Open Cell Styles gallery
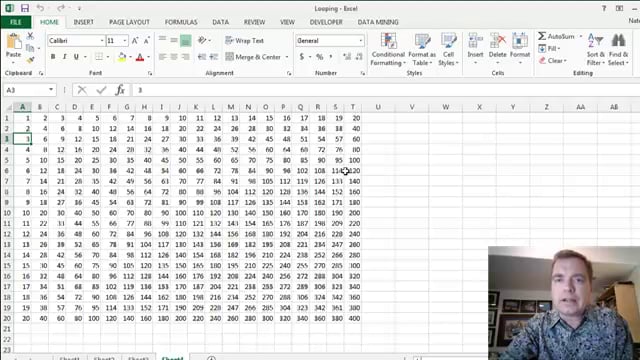The width and height of the screenshot is (640, 360). click(x=448, y=49)
